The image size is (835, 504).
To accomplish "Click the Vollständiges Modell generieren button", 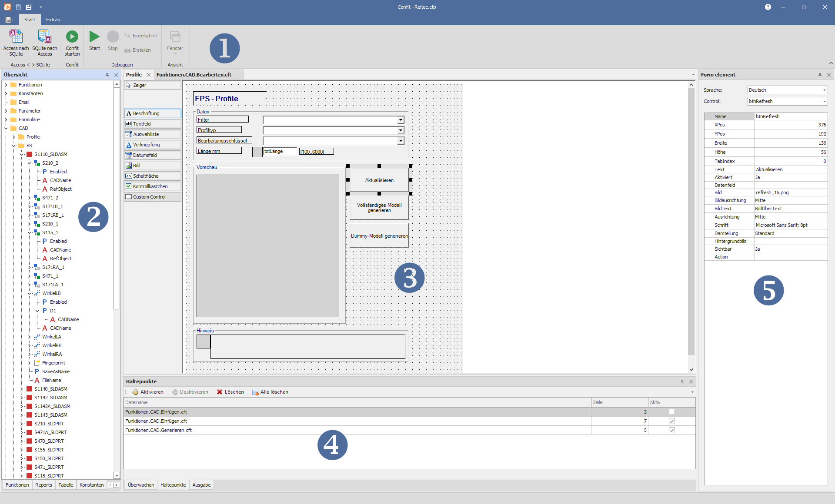I will (x=379, y=208).
